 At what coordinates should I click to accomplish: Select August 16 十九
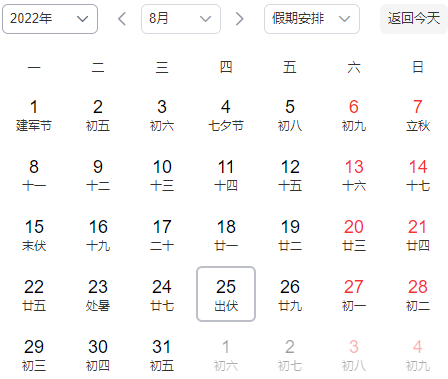coord(98,236)
